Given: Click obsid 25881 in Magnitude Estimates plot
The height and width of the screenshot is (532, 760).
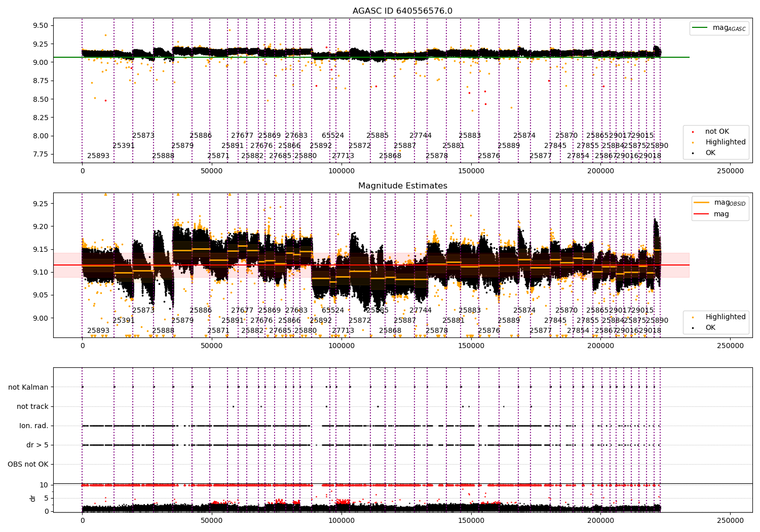Looking at the screenshot, I should click(453, 321).
